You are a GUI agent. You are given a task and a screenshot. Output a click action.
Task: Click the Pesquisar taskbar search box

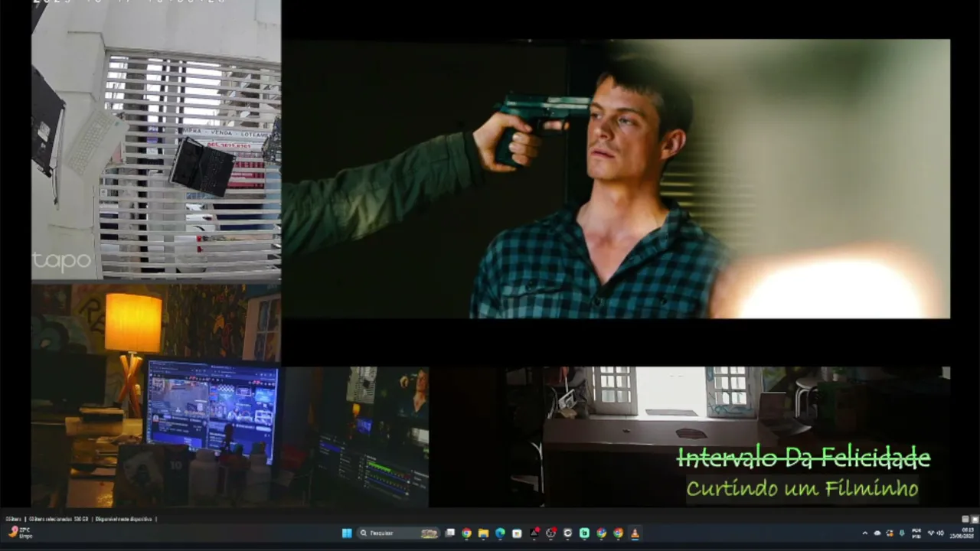399,533
